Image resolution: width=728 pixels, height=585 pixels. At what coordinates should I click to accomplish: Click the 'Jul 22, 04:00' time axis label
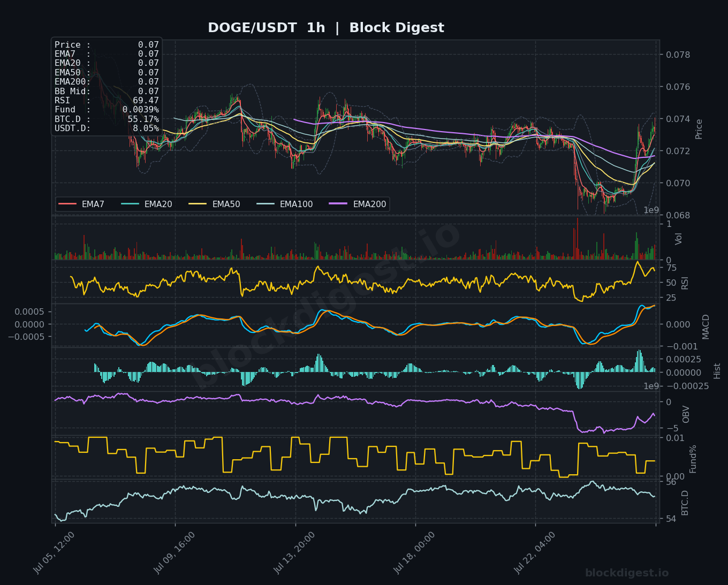(535, 553)
